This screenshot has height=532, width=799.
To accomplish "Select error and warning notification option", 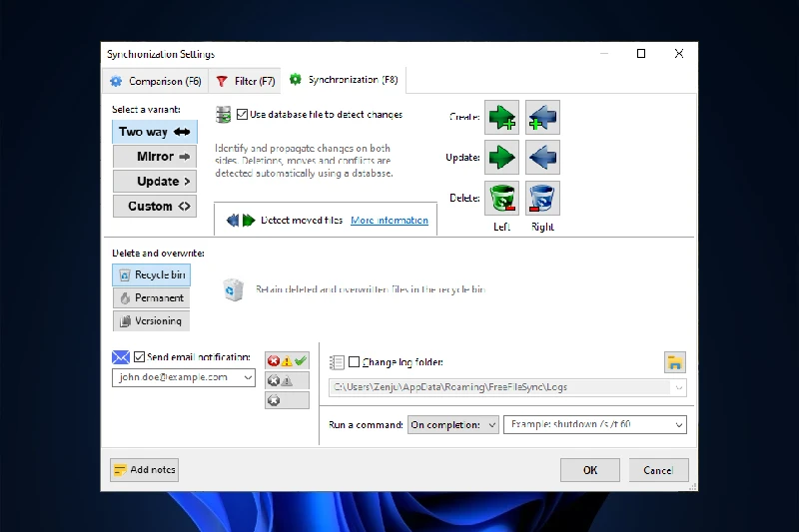I will point(287,380).
